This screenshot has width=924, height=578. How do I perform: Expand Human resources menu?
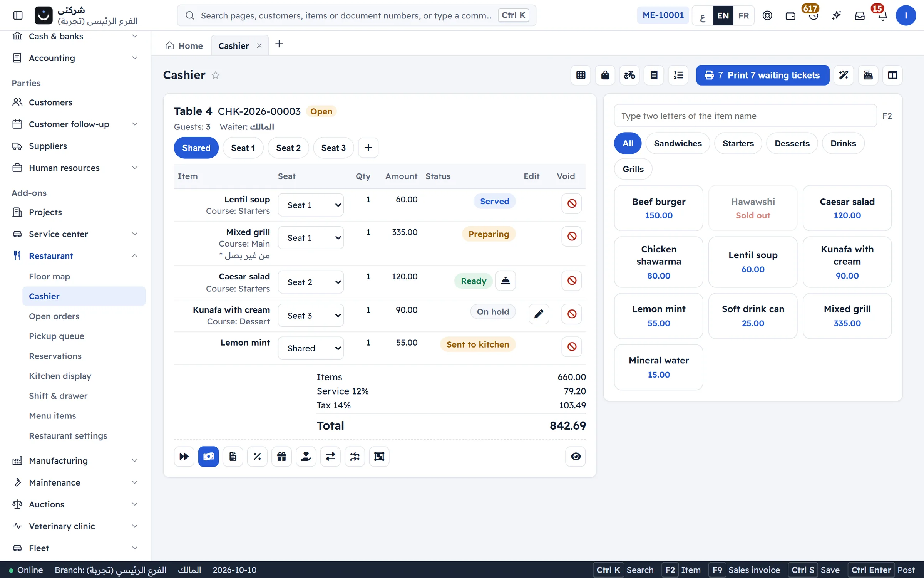(x=75, y=168)
